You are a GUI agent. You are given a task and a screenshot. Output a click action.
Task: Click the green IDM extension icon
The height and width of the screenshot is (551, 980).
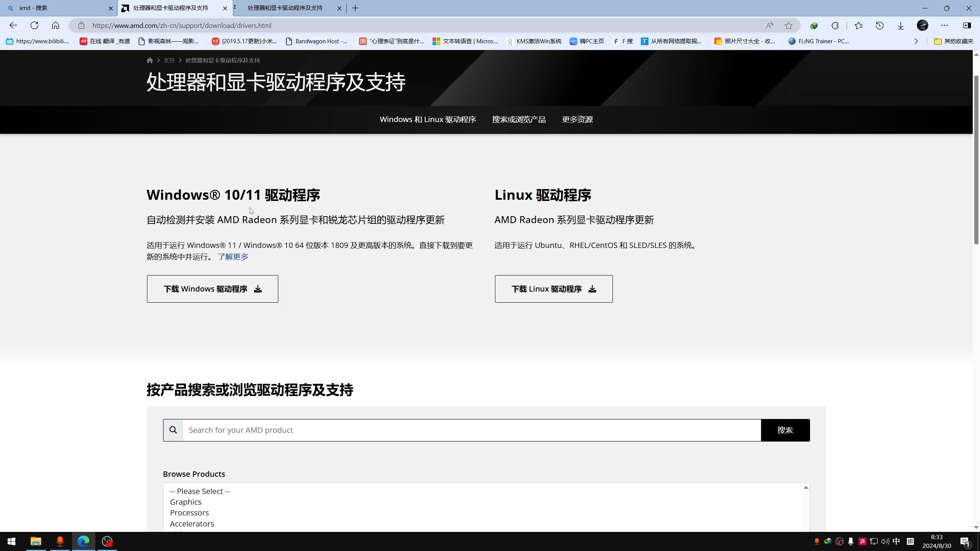pyautogui.click(x=814, y=26)
